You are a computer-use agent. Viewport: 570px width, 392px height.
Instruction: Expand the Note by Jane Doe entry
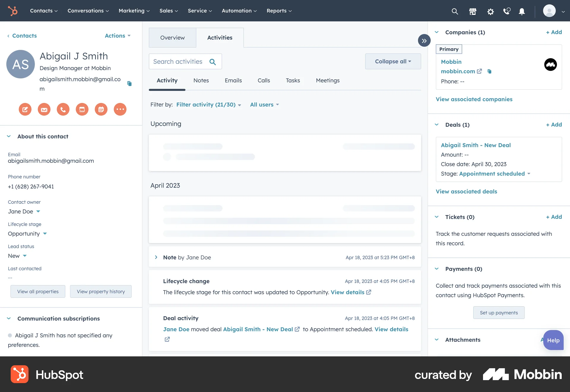[156, 257]
